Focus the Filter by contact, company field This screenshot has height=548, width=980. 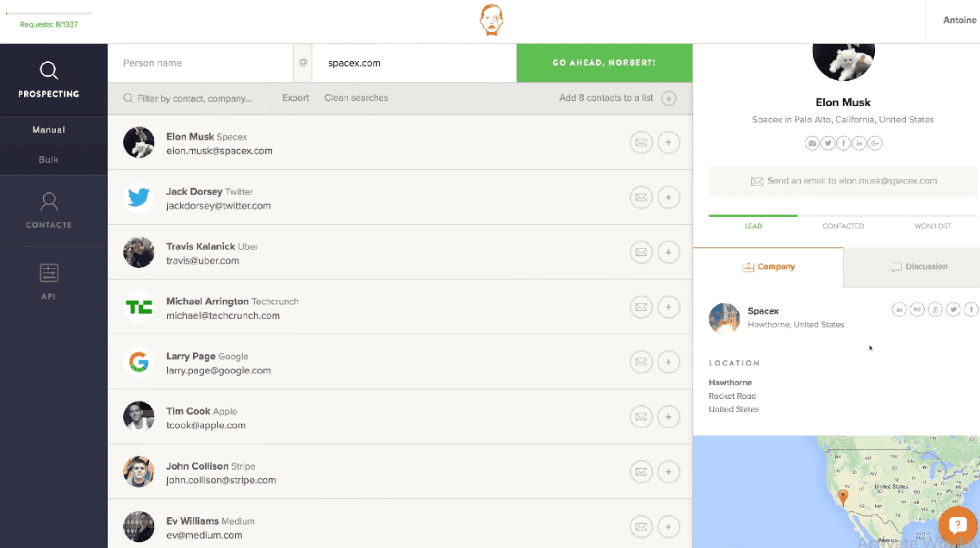coord(189,98)
